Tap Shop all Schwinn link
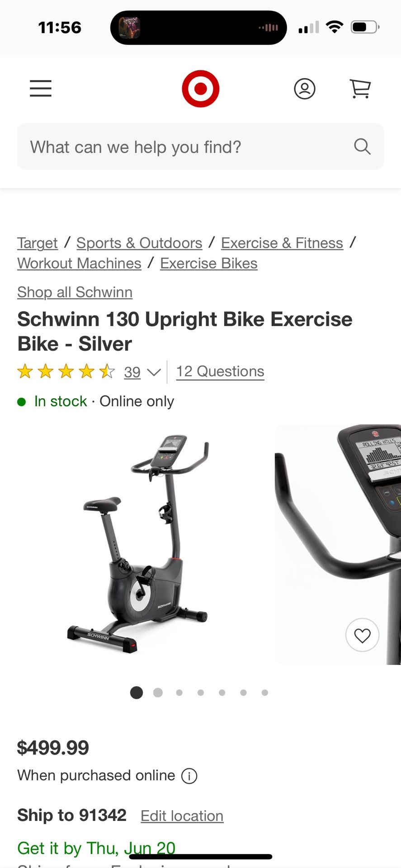Image resolution: width=401 pixels, height=868 pixels. [x=75, y=292]
